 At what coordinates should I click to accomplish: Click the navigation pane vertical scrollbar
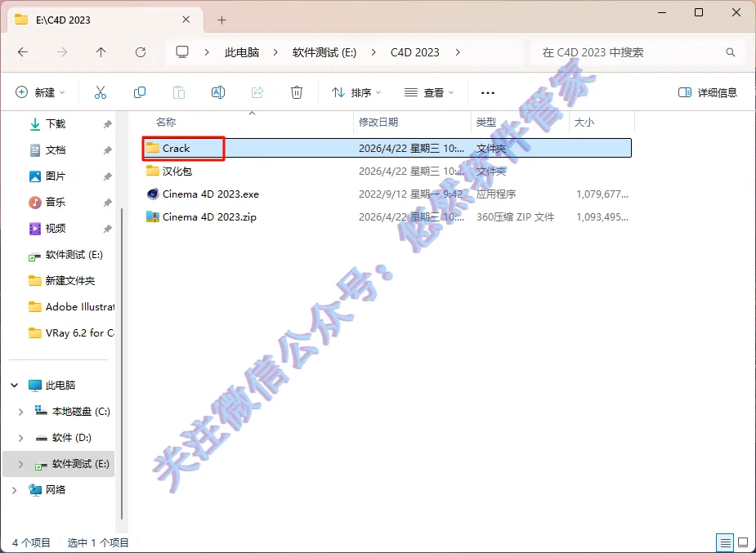[122, 363]
